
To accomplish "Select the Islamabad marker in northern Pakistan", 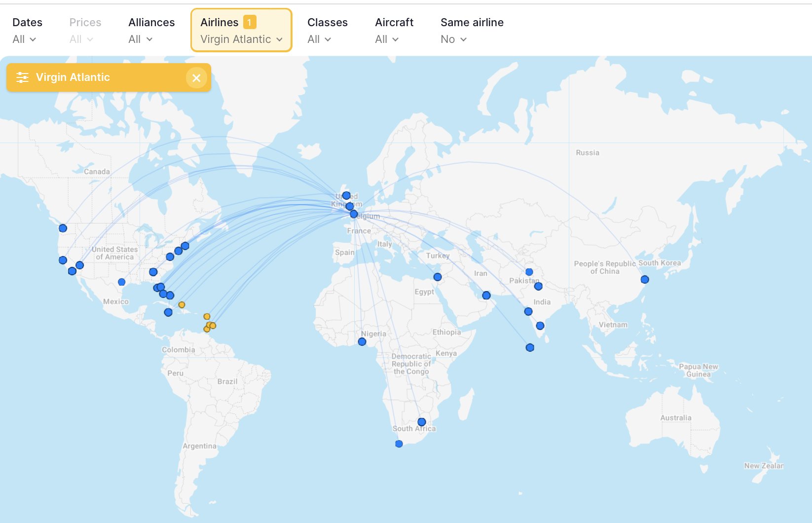I will [529, 272].
